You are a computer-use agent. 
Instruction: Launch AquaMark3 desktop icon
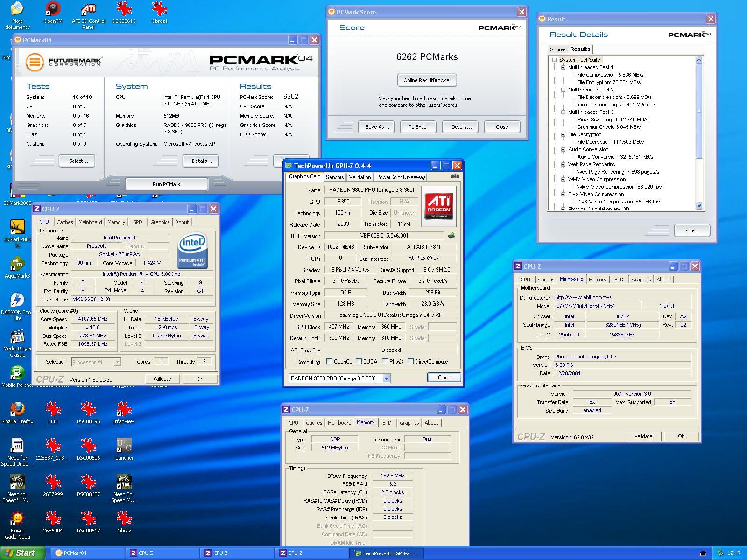[x=17, y=267]
